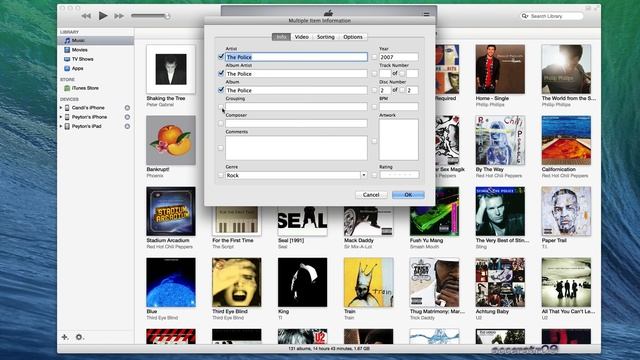Eject Candi's iPhone

[x=127, y=108]
